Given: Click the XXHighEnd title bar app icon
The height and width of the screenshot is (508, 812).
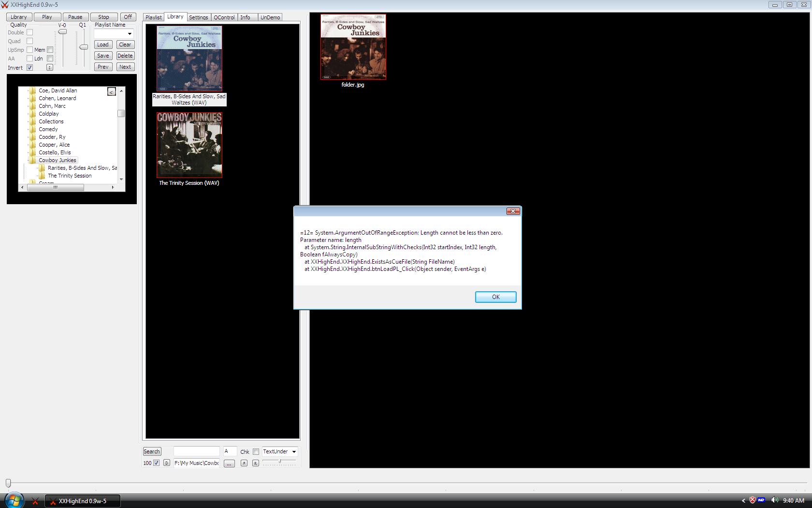Looking at the screenshot, I should (5, 5).
